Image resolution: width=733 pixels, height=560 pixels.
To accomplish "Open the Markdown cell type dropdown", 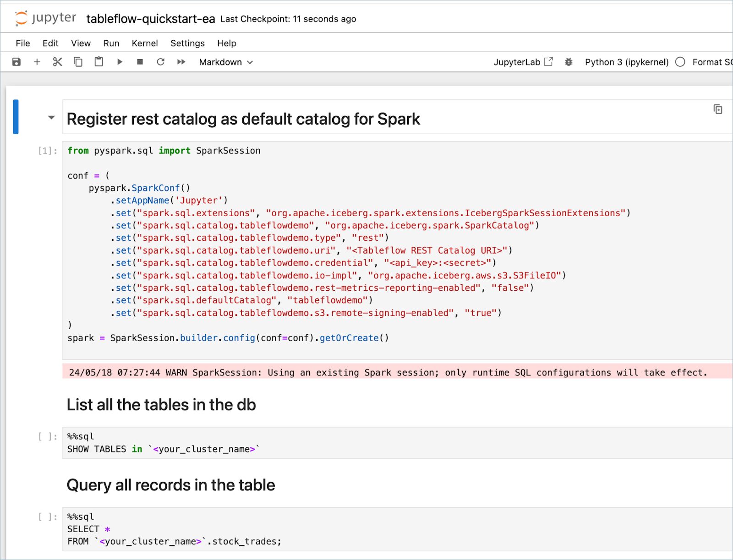I will click(225, 62).
